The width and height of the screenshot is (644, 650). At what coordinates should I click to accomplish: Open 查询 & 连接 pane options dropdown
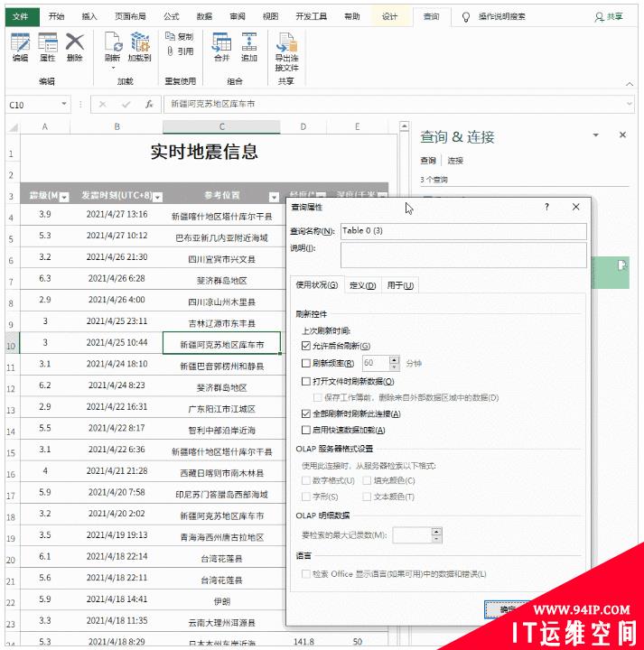596,135
